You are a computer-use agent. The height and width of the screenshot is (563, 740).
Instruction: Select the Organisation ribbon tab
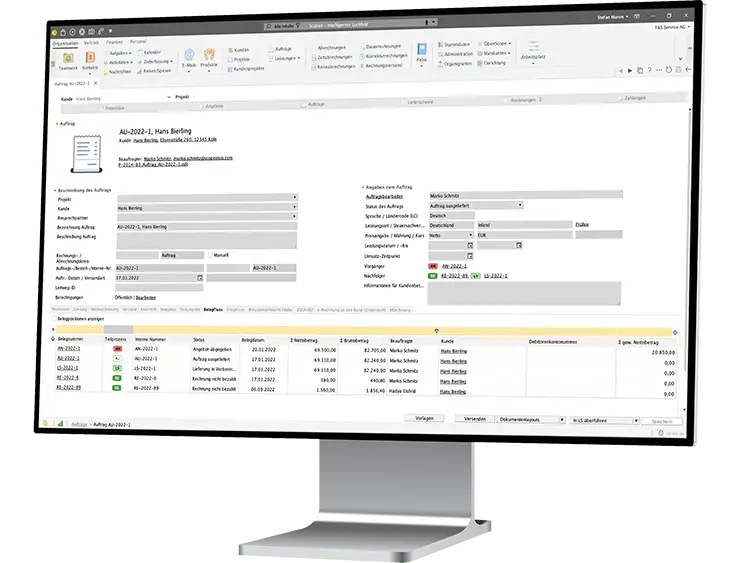coord(65,43)
